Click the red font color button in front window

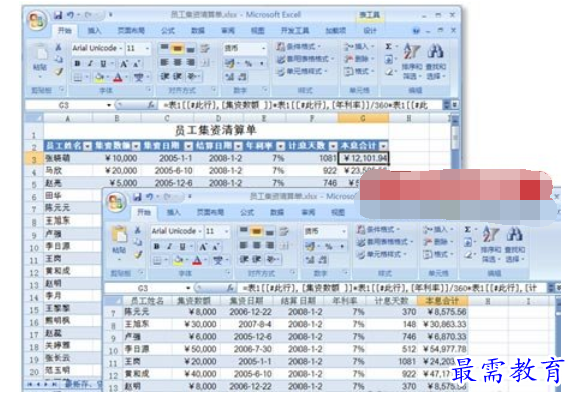point(197,260)
